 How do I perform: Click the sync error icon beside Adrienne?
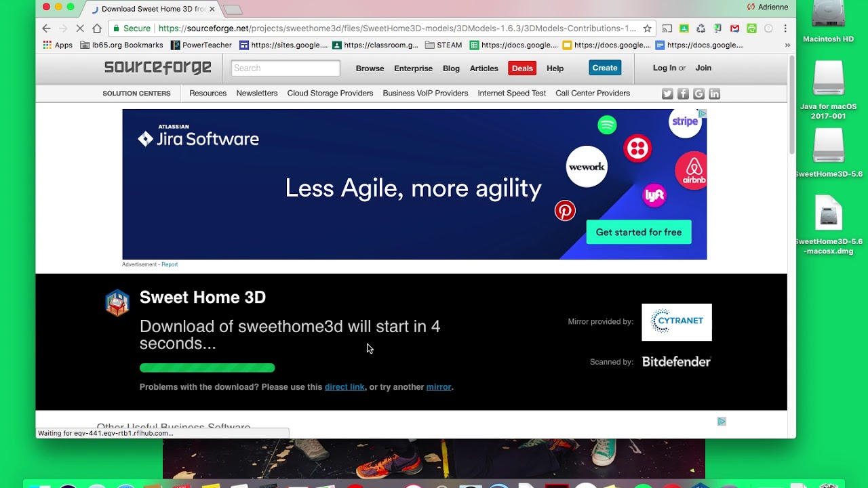pos(751,7)
